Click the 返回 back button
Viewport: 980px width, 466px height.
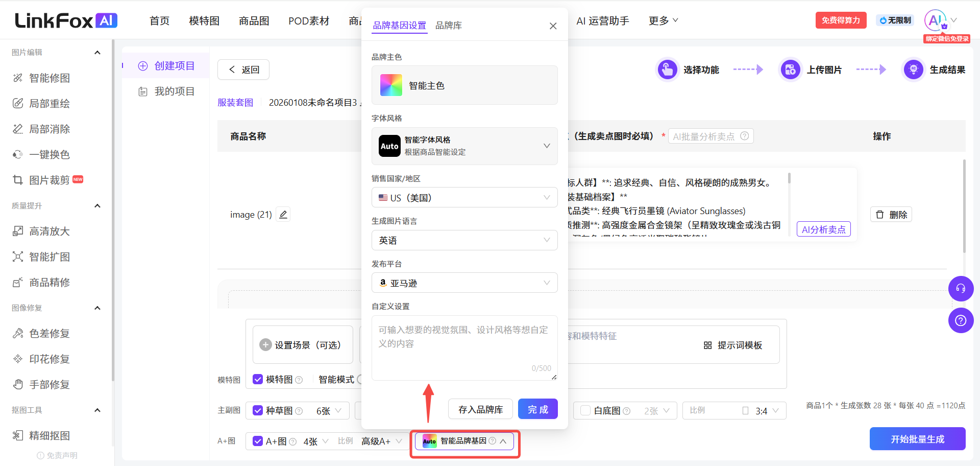[x=243, y=69]
